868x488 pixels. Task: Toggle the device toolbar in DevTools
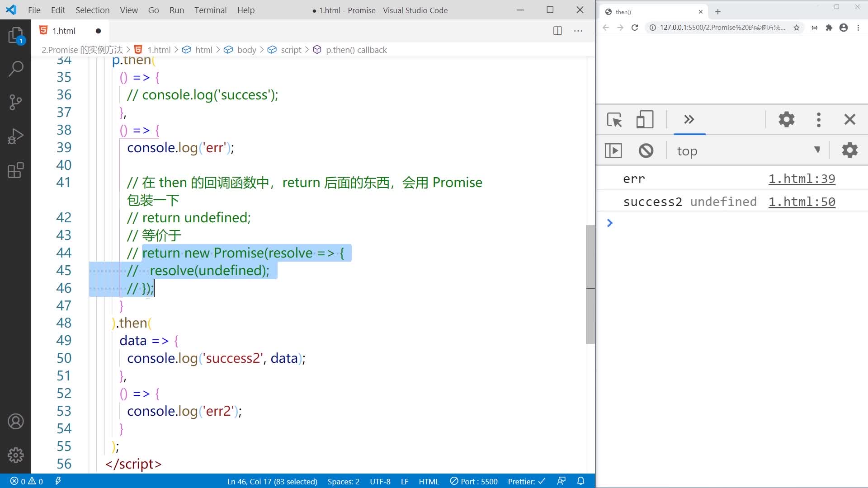(645, 120)
